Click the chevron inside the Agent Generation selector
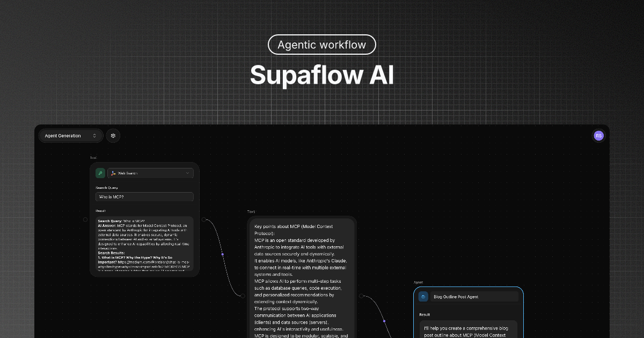 pos(96,136)
